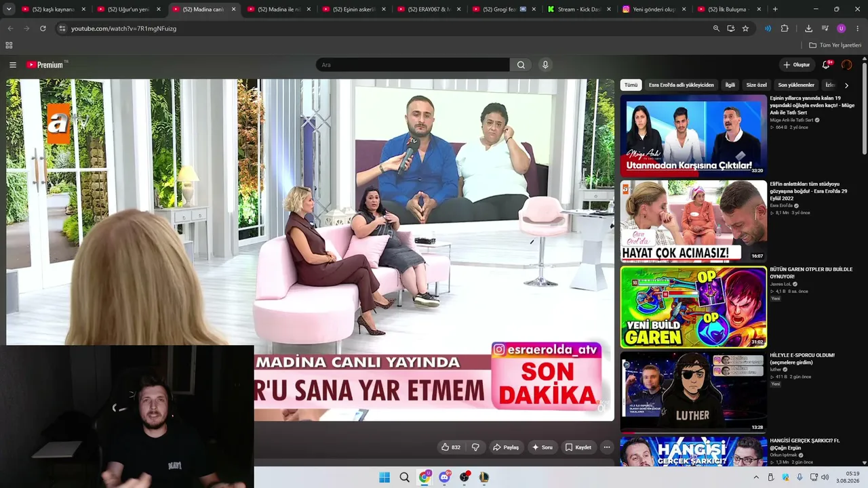This screenshot has height=488, width=868.
Task: Click the Soru ask button
Action: click(542, 447)
